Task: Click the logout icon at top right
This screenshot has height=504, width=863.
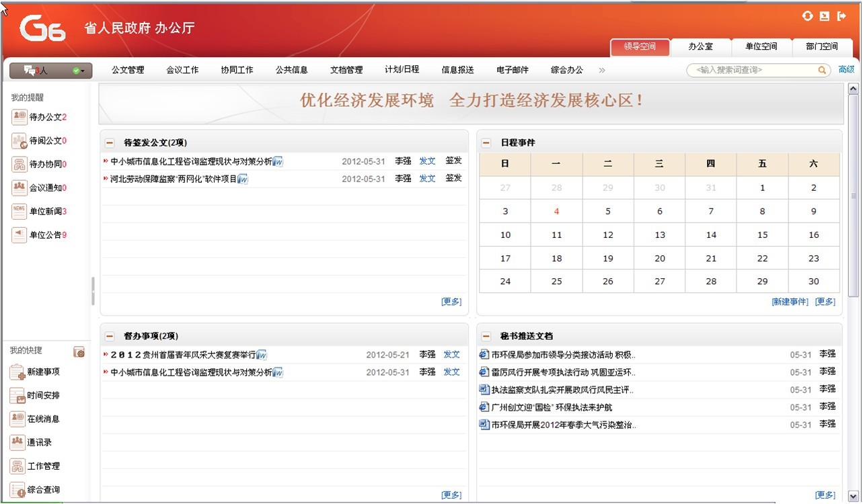Action: [x=841, y=16]
